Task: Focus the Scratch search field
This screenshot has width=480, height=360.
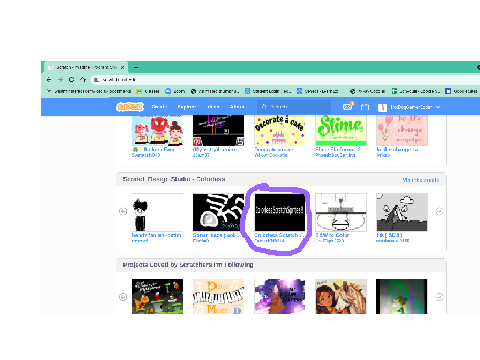Action: [294, 107]
